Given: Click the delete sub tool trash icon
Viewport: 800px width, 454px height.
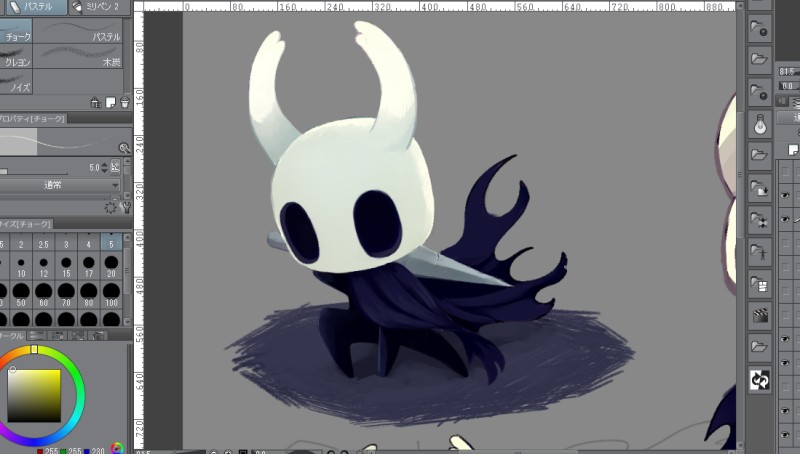Looking at the screenshot, I should click(125, 103).
